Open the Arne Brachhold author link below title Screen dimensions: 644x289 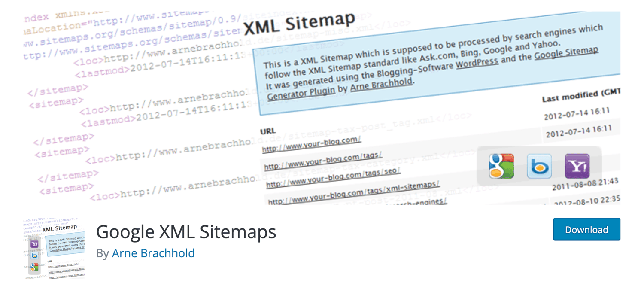click(x=153, y=253)
